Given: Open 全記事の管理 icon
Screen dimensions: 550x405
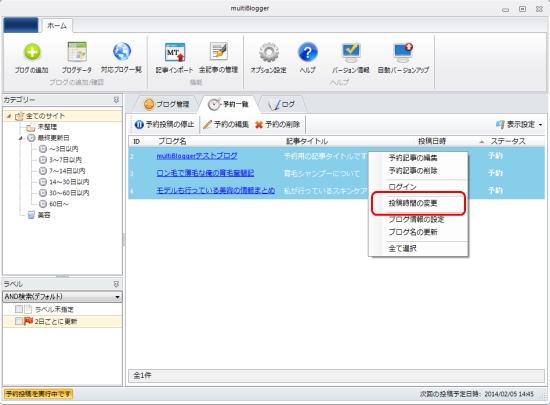Looking at the screenshot, I should point(219,52).
